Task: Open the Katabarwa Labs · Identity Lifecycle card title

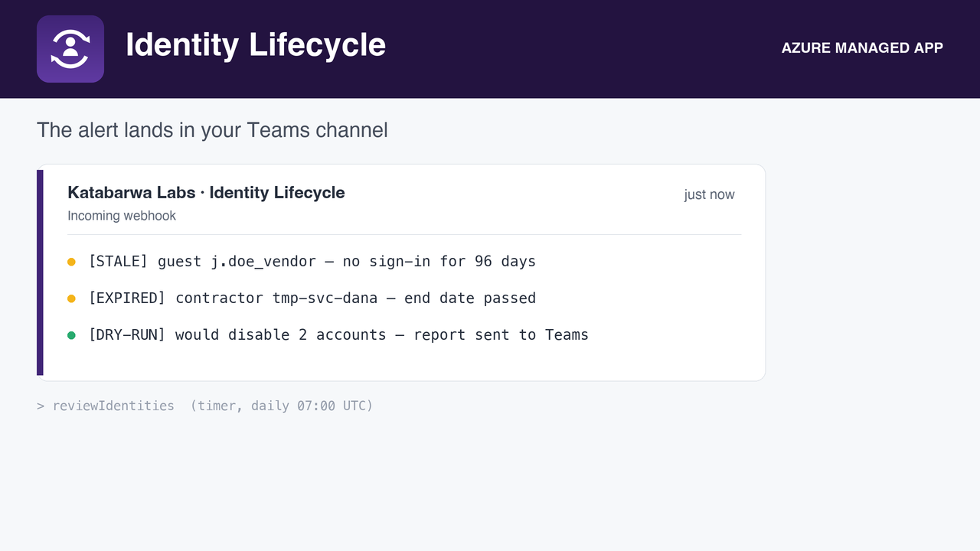Action: 206,193
